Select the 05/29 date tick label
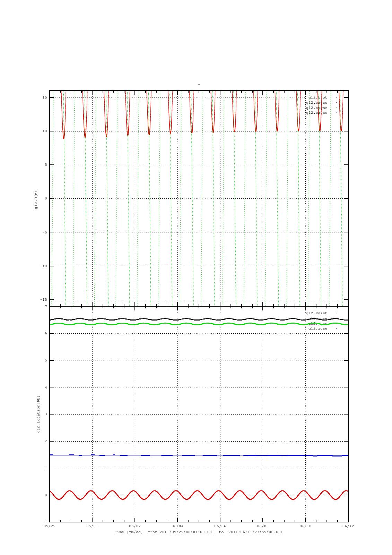Viewport: 392px width, 555px height. point(50,526)
